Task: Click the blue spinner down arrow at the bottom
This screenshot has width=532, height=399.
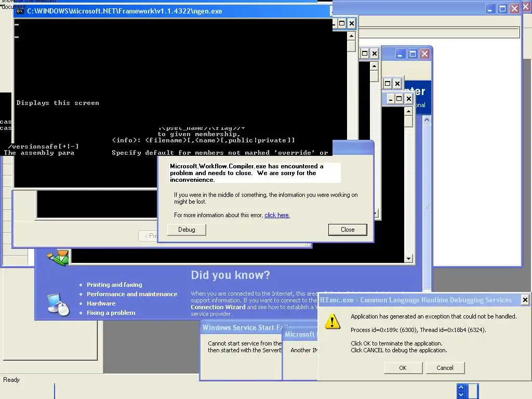Action: [x=461, y=395]
